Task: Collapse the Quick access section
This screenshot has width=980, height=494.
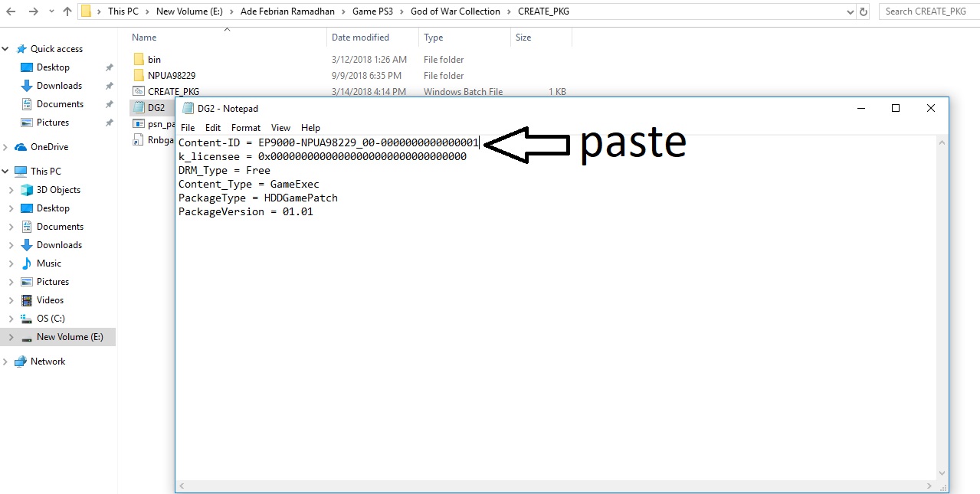Action: 5,49
